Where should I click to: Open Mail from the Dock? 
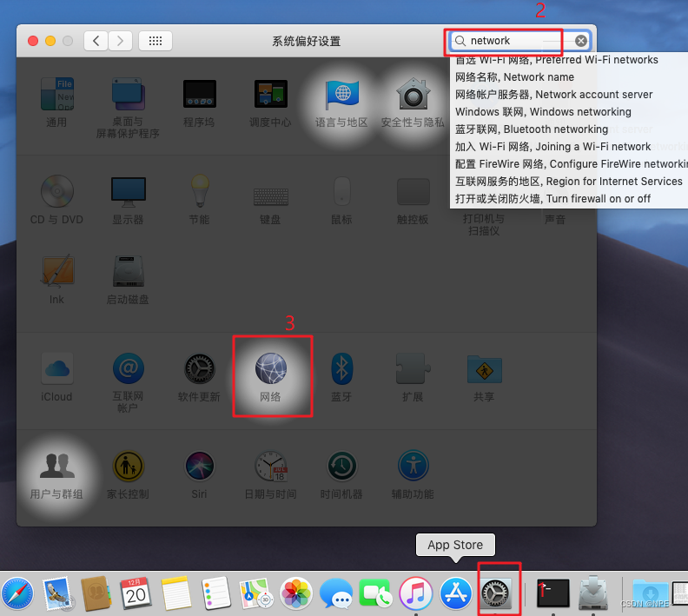(57, 593)
